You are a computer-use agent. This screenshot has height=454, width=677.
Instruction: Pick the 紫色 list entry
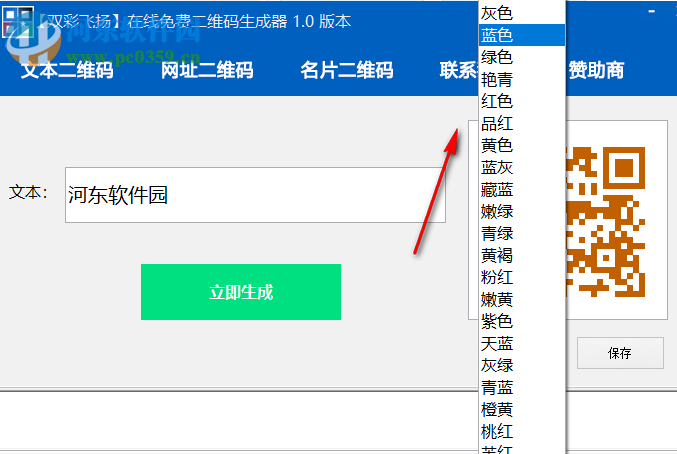click(x=522, y=321)
